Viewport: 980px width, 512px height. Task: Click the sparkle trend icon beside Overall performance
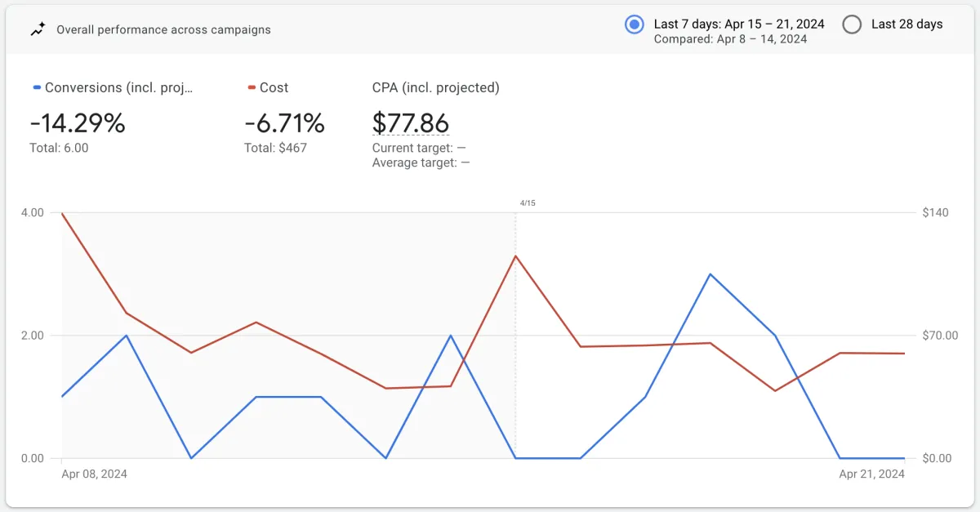[x=38, y=29]
